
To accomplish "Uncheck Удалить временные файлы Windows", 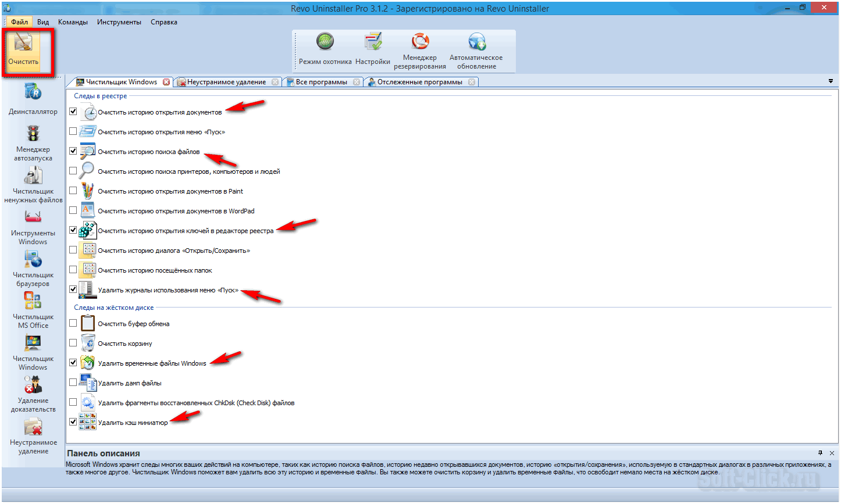I will point(73,362).
